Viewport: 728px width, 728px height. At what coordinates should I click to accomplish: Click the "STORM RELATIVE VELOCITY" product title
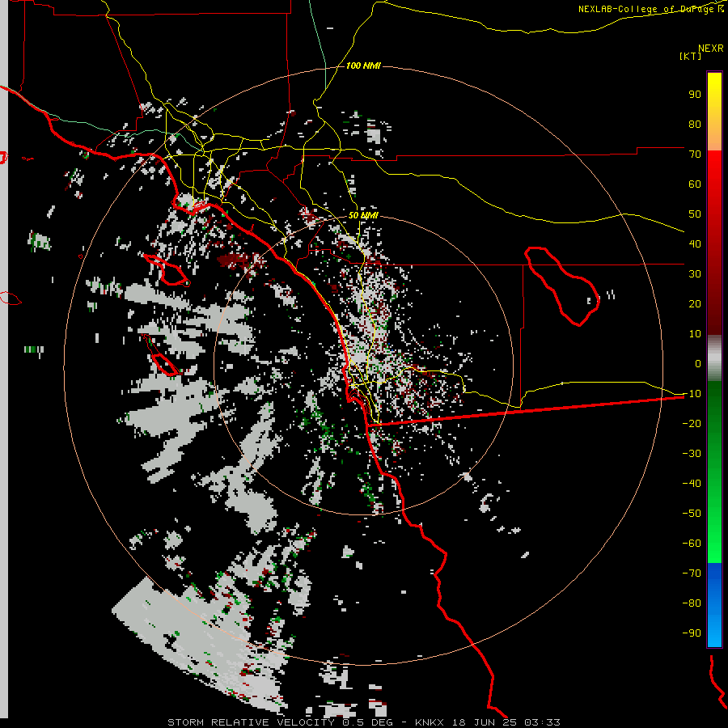(251, 722)
